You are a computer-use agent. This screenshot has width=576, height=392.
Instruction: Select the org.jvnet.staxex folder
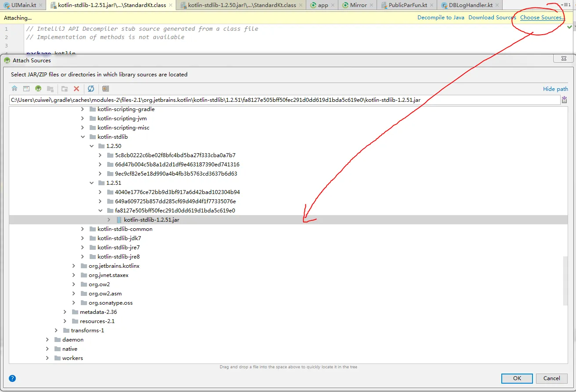(109, 275)
